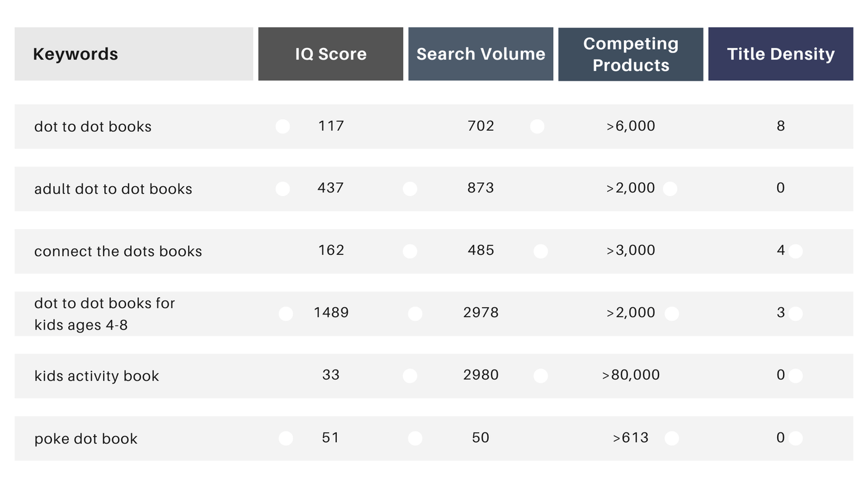Click the 2980 search volume value
The width and height of the screenshot is (868, 488).
(x=480, y=375)
